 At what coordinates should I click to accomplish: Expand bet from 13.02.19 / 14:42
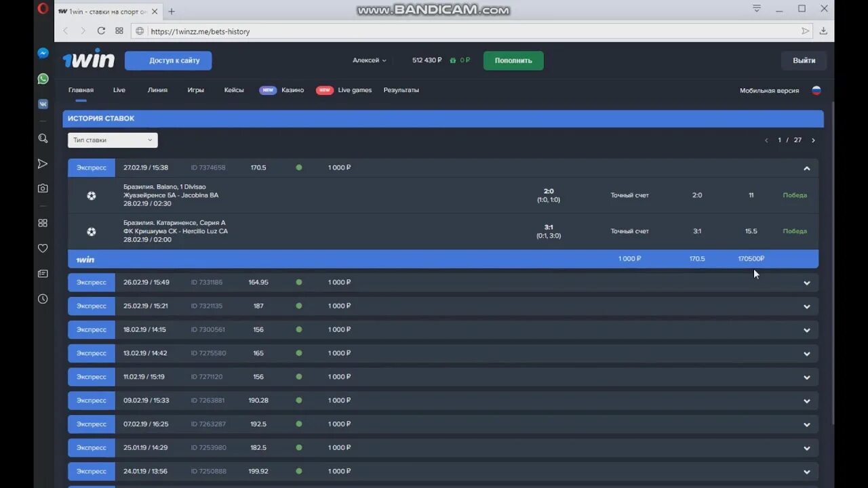click(x=806, y=354)
